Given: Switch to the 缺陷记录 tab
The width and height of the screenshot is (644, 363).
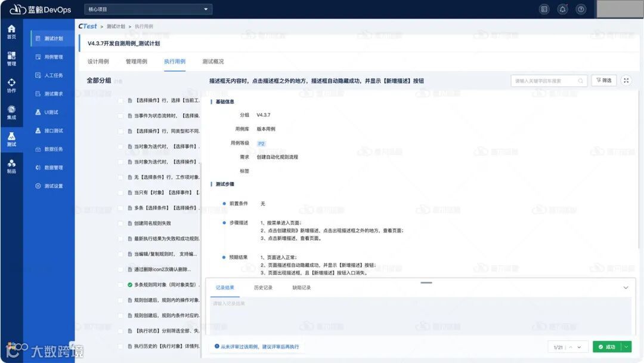Looking at the screenshot, I should click(x=302, y=288).
